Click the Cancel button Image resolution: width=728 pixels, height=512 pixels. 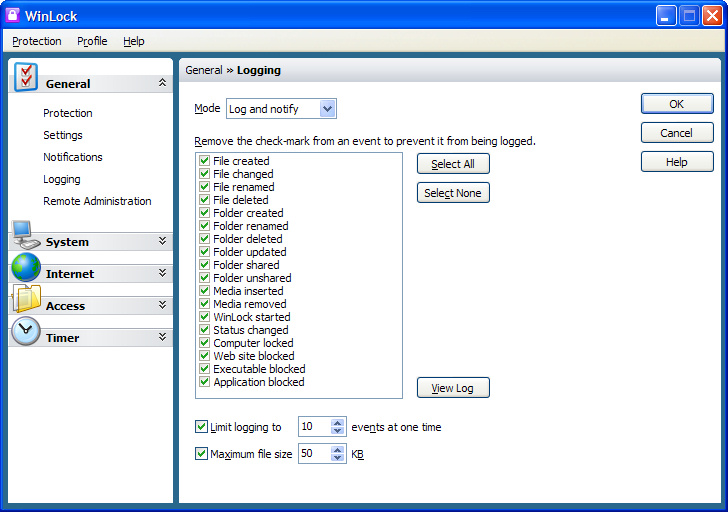(677, 133)
